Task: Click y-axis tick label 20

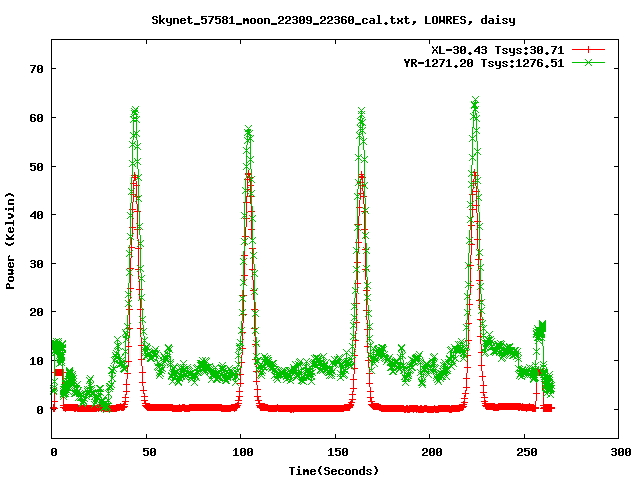Action: tap(36, 312)
